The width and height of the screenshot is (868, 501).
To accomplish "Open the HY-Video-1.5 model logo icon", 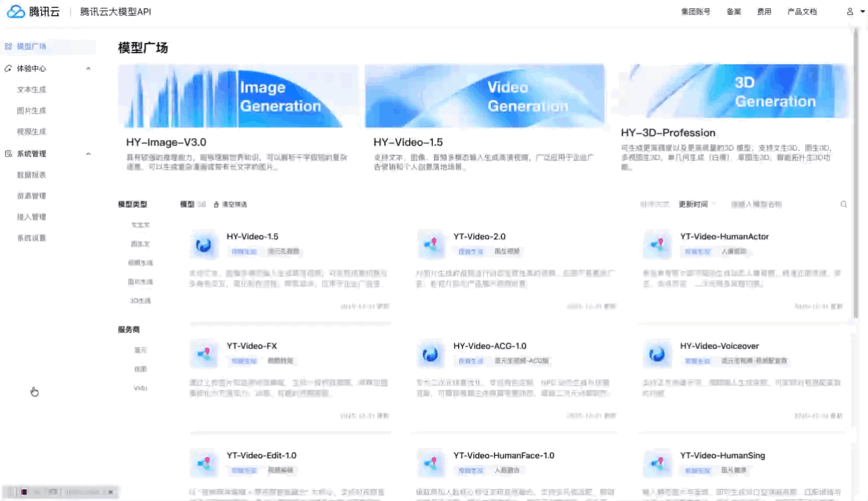I will (204, 245).
